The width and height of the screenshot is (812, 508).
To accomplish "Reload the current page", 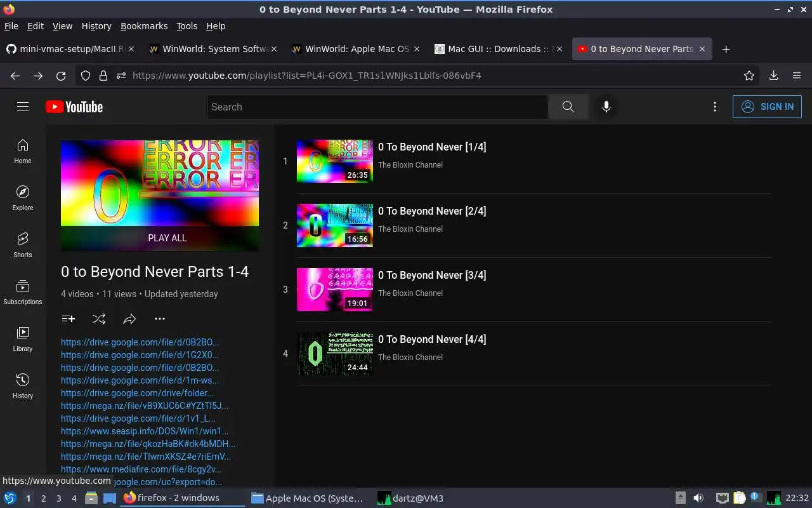I will point(61,76).
